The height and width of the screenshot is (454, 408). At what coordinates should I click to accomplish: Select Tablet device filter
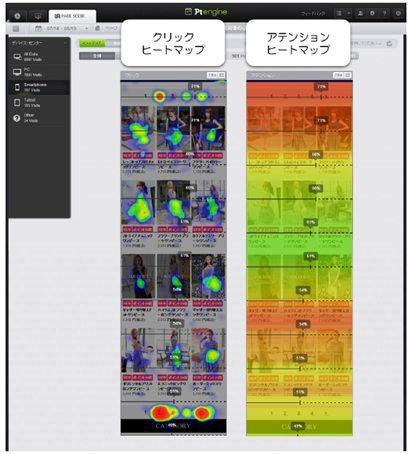(x=39, y=103)
